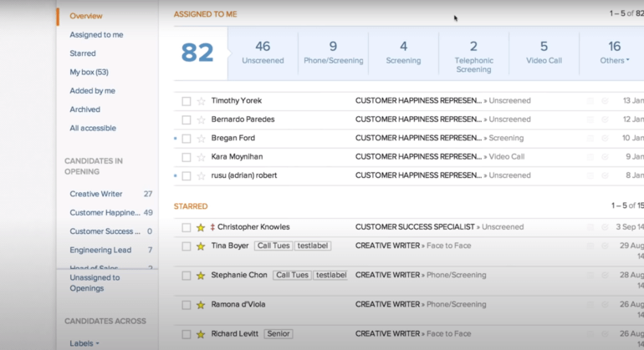Click the Senior label on Richard Levitt
The image size is (644, 350).
[x=279, y=333]
